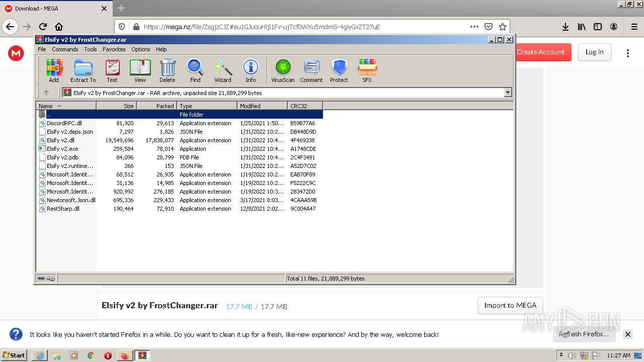
Task: Open Firefox downloads arrow
Action: click(x=566, y=27)
